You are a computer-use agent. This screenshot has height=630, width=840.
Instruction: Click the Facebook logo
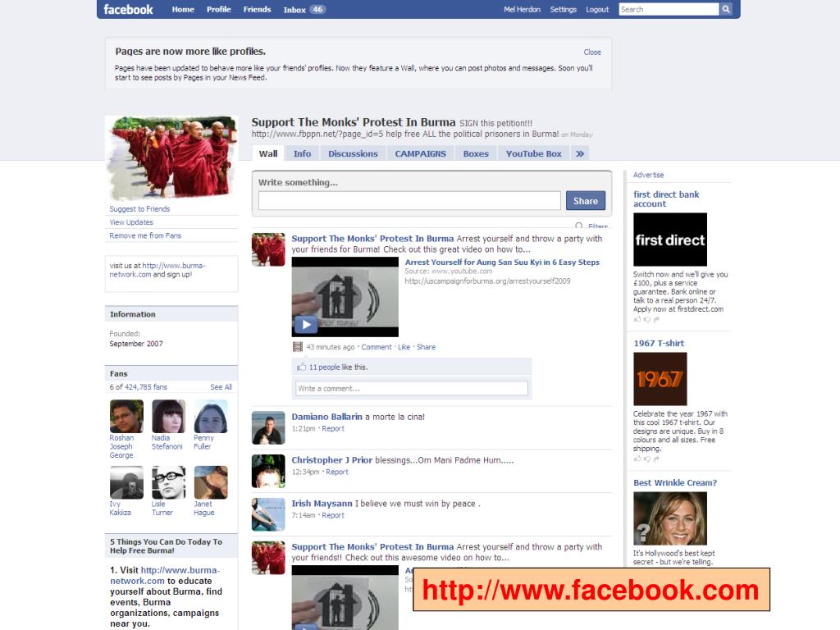tap(128, 10)
